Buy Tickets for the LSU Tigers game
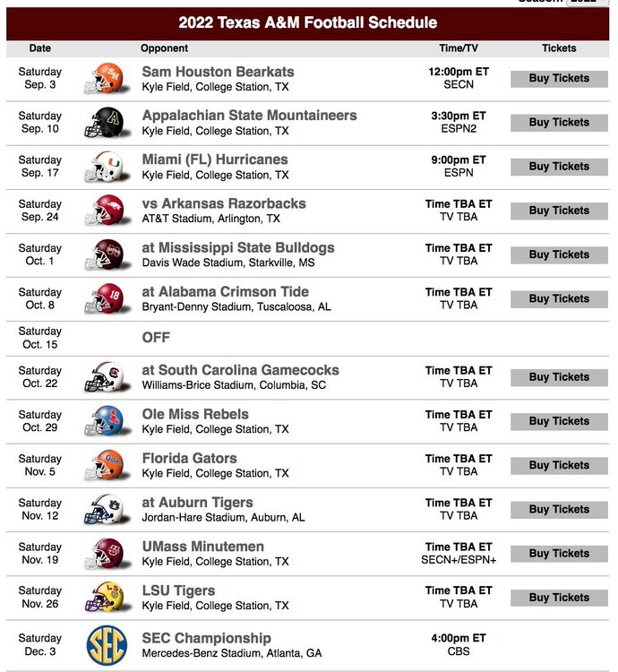Screen dimensions: 618x672 [559, 598]
